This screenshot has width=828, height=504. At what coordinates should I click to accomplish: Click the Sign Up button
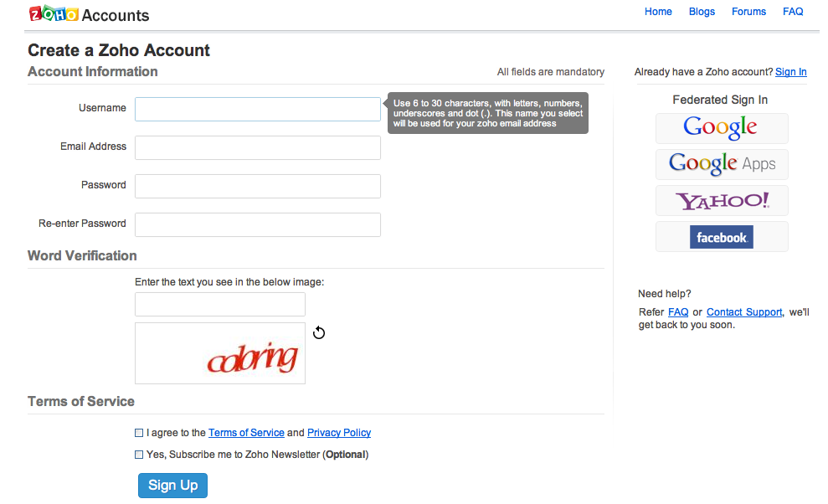point(172,485)
